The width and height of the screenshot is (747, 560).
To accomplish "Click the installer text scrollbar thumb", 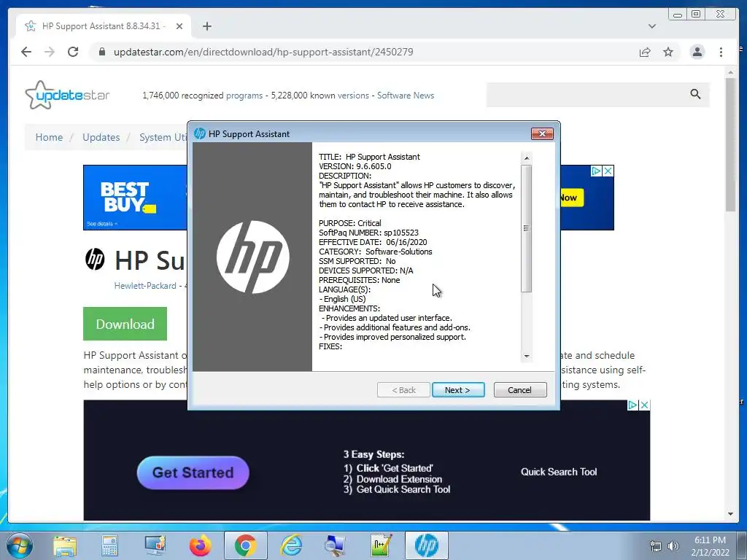I will [x=527, y=228].
